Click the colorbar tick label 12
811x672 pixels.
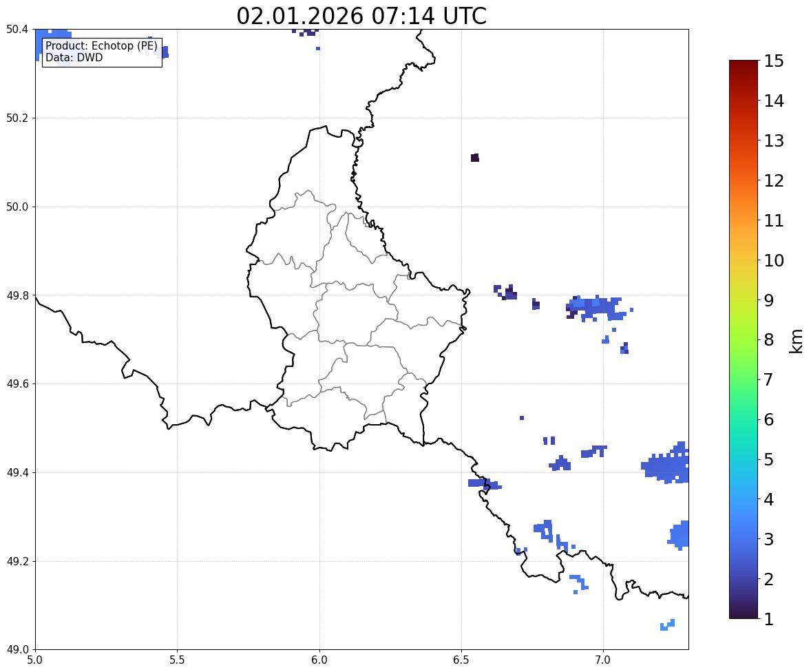pyautogui.click(x=774, y=180)
